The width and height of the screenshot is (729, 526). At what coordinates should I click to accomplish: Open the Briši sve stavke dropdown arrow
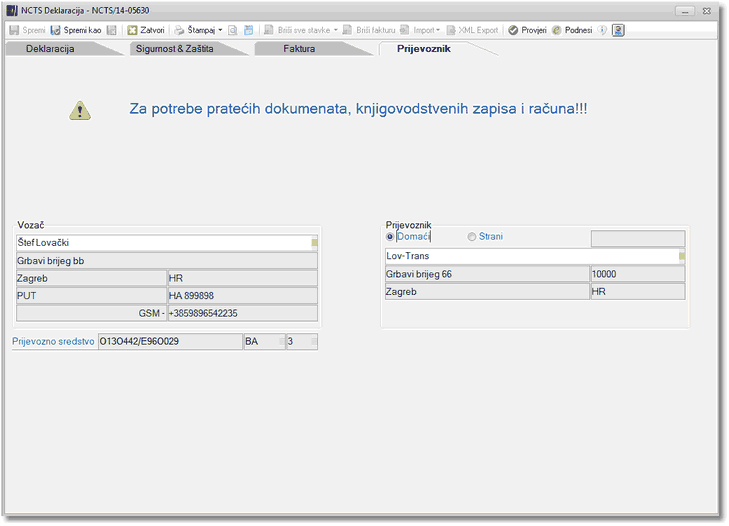tap(336, 30)
